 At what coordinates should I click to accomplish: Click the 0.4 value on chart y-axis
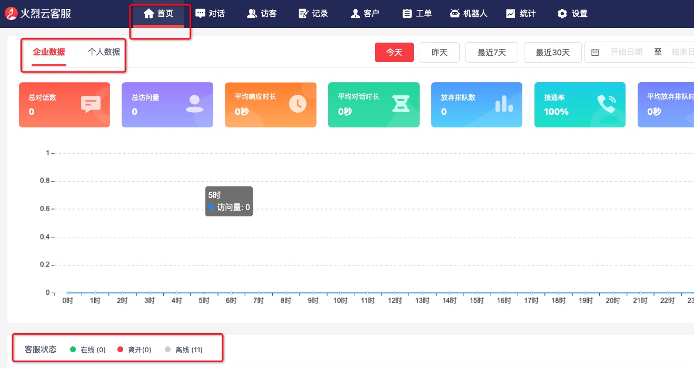coord(44,237)
